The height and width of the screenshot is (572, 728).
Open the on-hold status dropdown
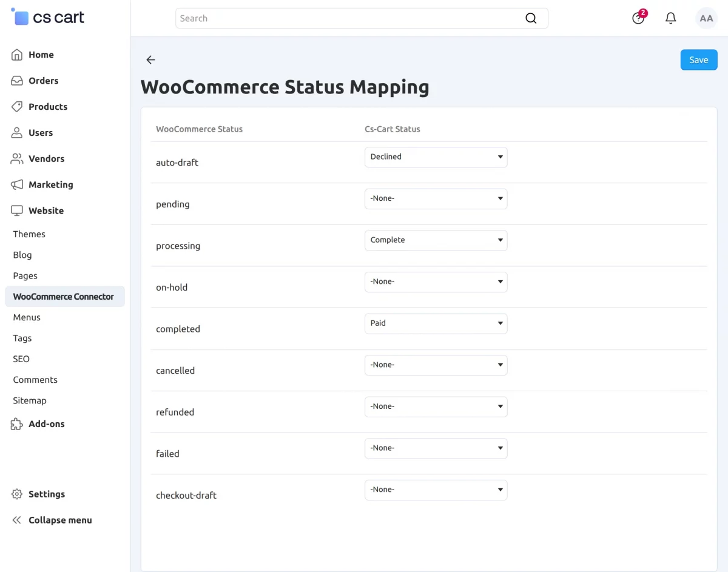tap(436, 282)
